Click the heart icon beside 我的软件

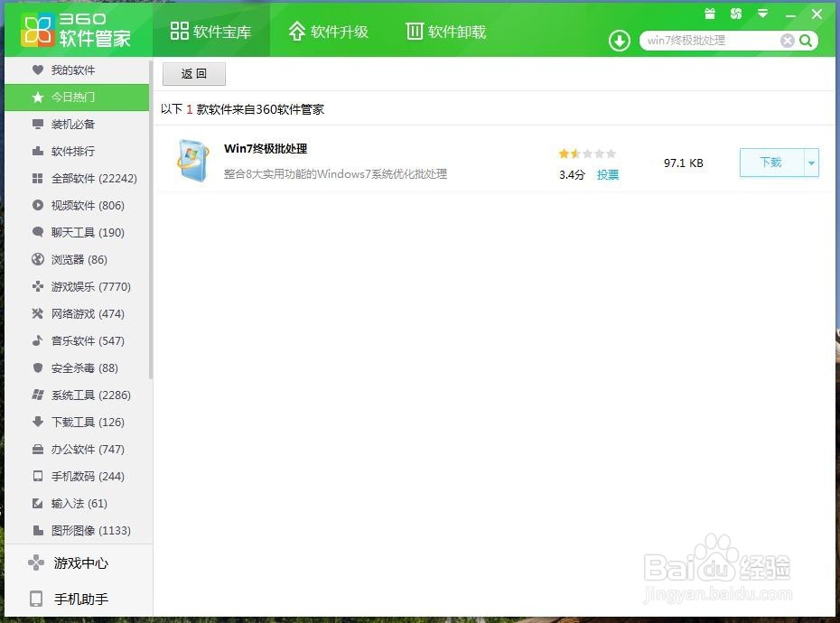38,70
